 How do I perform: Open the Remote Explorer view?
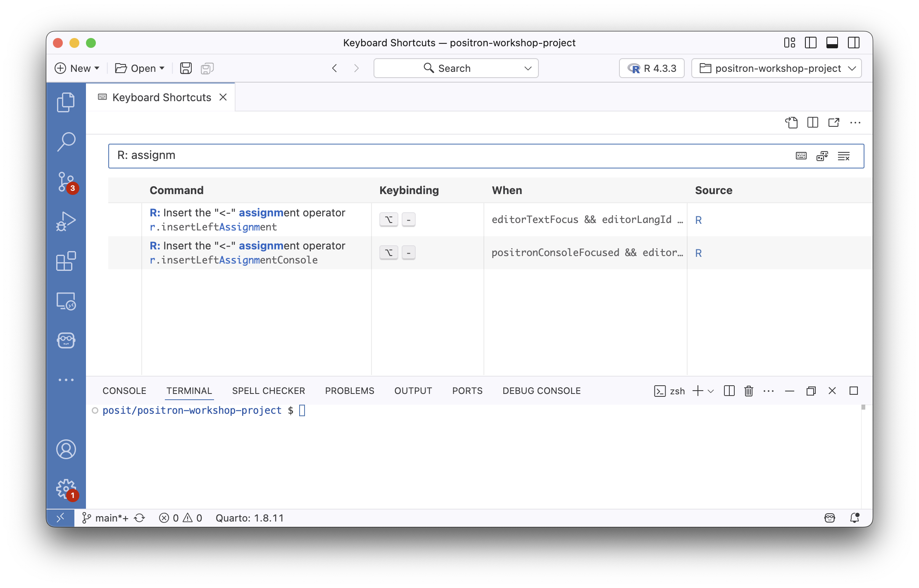[66, 301]
